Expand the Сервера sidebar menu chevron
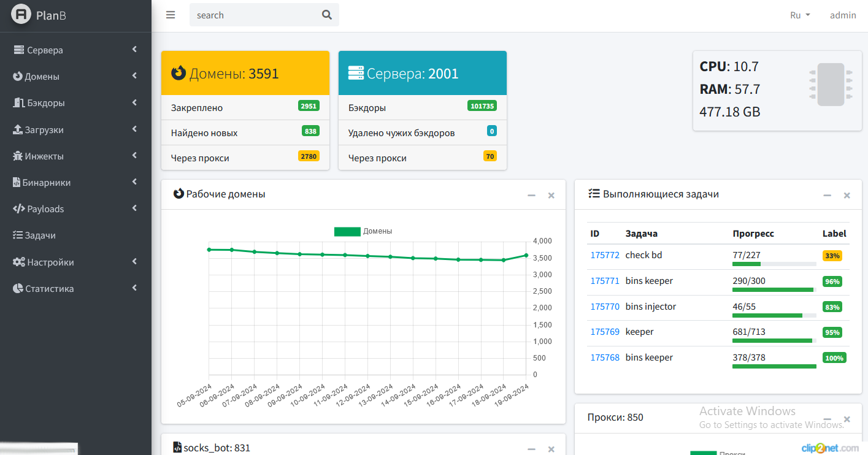This screenshot has height=455, width=868. pos(134,50)
